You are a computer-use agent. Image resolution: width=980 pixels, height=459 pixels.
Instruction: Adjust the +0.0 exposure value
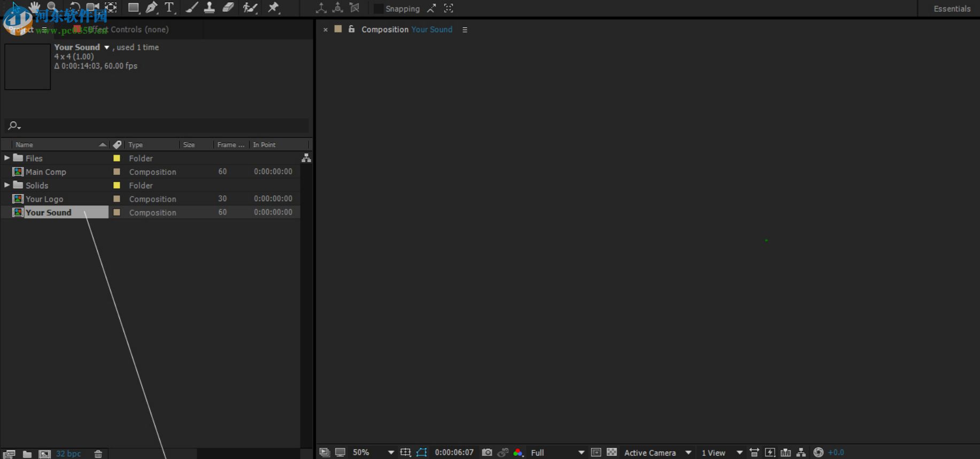[x=836, y=453]
